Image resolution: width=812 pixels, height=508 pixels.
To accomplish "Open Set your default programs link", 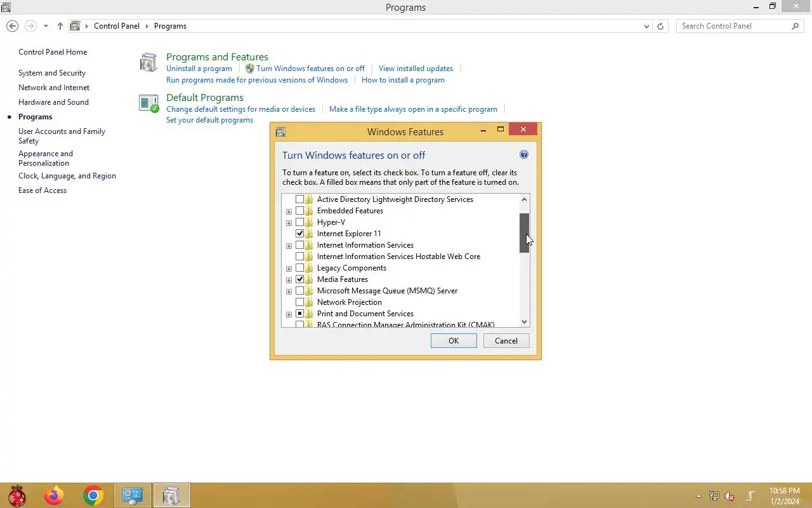I will click(209, 120).
